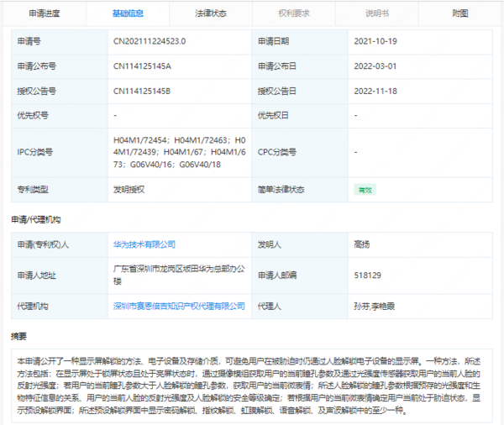Select the 基础信息 tab
Viewport: 504px width, 425px height.
128,13
